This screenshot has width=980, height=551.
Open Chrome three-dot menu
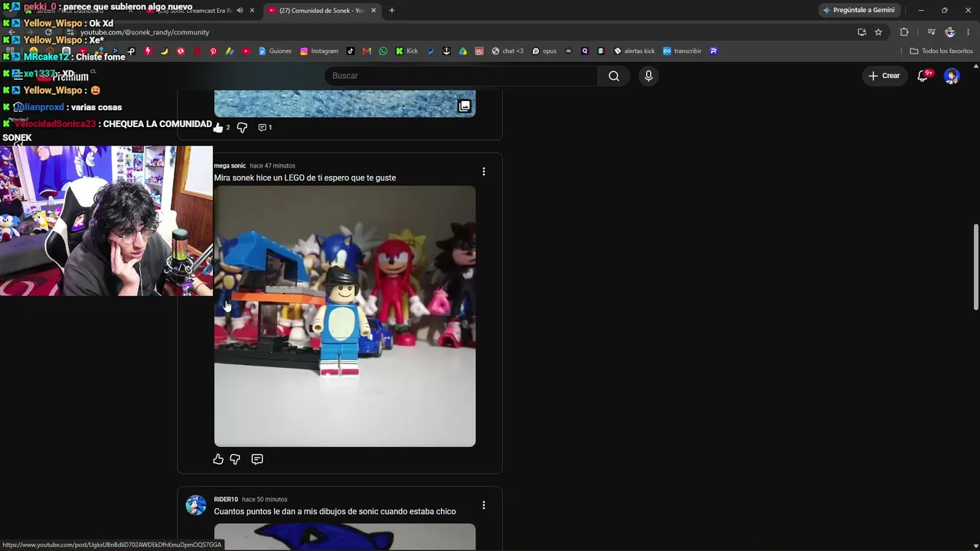pyautogui.click(x=969, y=32)
